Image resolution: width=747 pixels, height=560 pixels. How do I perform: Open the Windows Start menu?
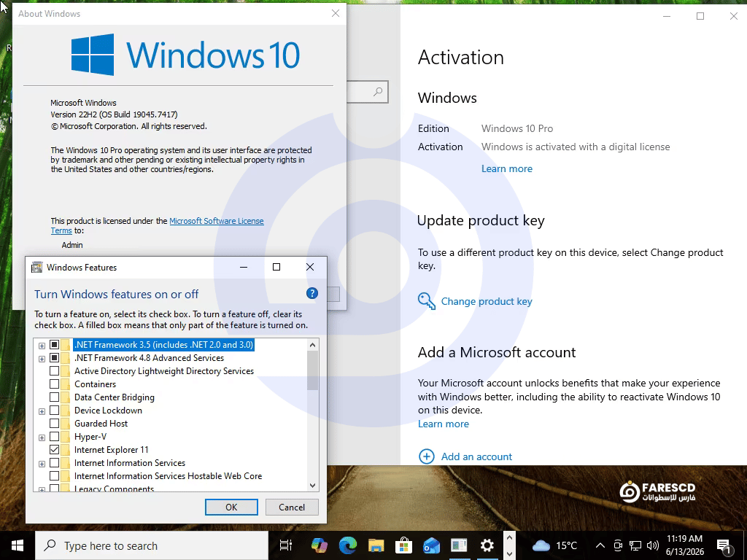(18, 545)
